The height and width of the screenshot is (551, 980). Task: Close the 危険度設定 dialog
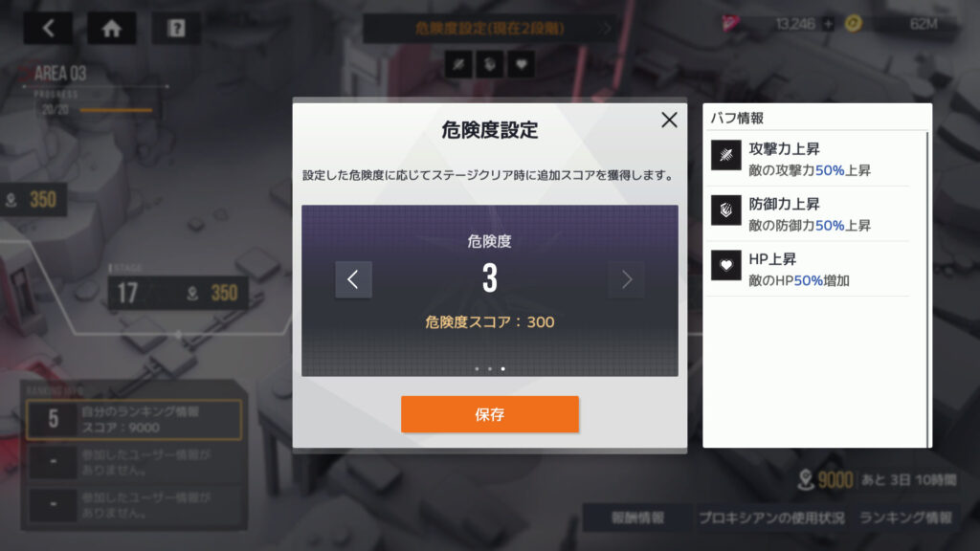(x=669, y=120)
